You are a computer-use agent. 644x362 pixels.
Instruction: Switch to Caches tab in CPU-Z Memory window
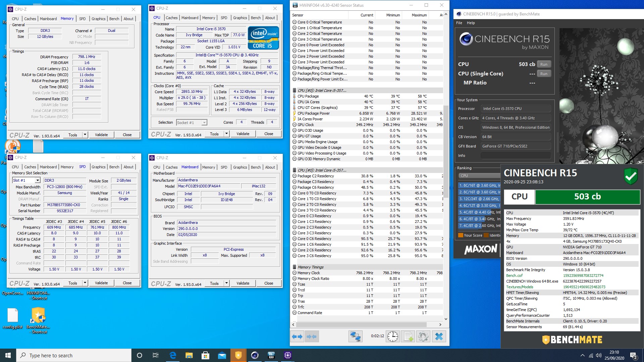point(30,19)
